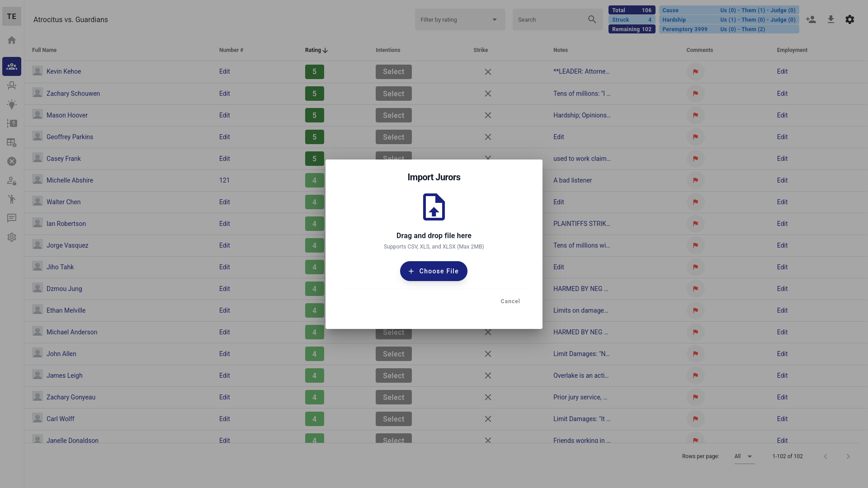The image size is (868, 488).
Task: Open the settings gear in sidebar
Action: point(12,237)
